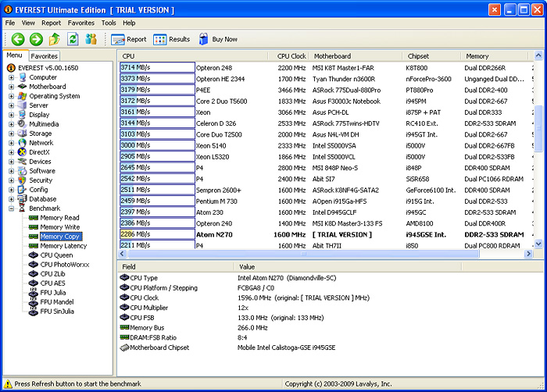Go back with the green left arrow
Screen dimensions: 547x392
point(18,39)
